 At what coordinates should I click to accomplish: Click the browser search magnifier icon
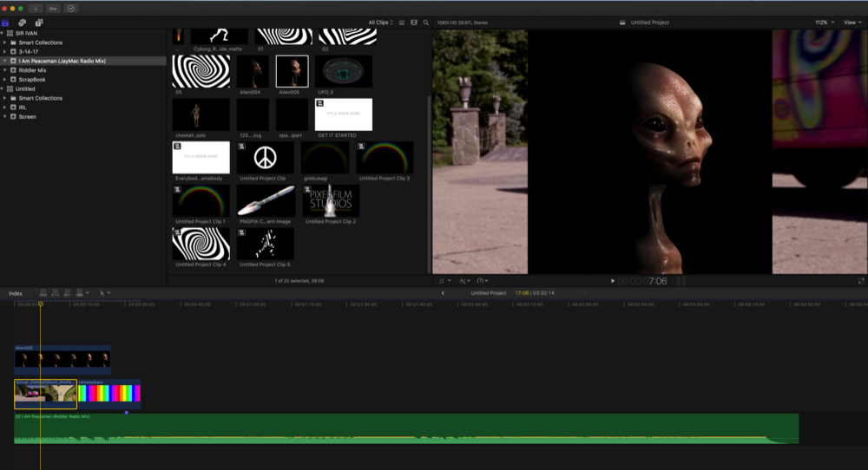tap(426, 22)
